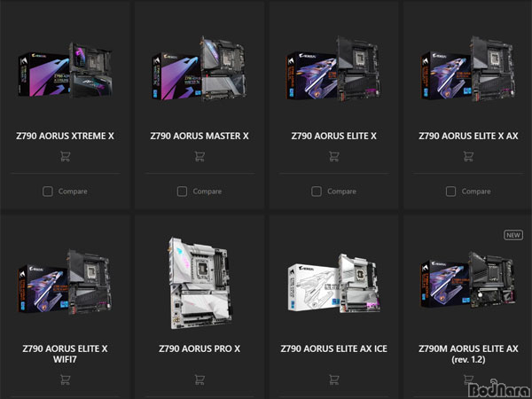View the white Z790 AORUS PRO X image
This screenshot has width=532, height=399.
tap(200, 283)
